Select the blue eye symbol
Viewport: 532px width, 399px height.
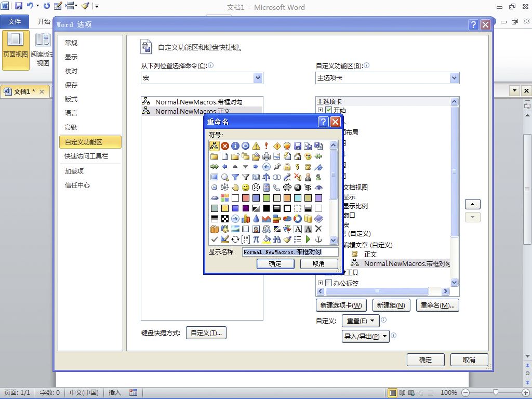click(318, 187)
